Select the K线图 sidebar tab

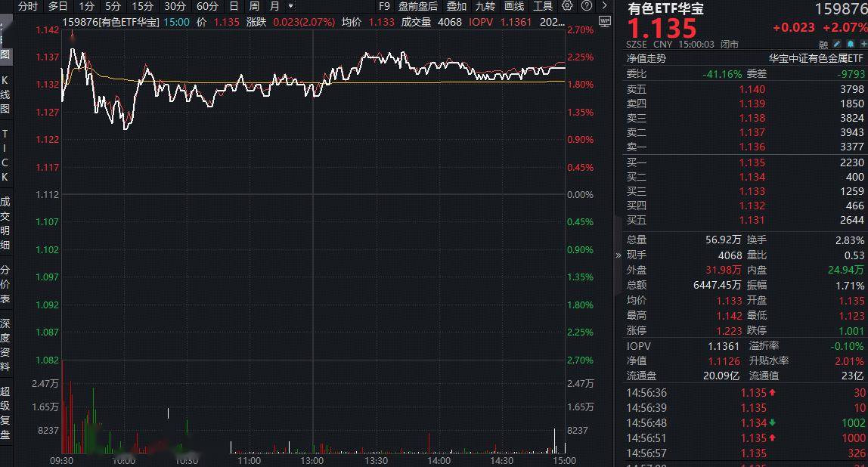5,94
